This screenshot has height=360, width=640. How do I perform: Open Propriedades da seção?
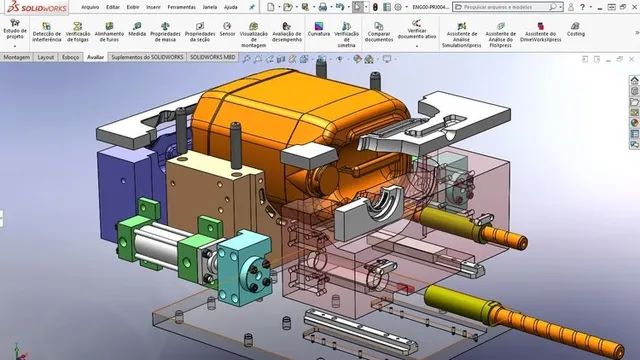tap(200, 32)
